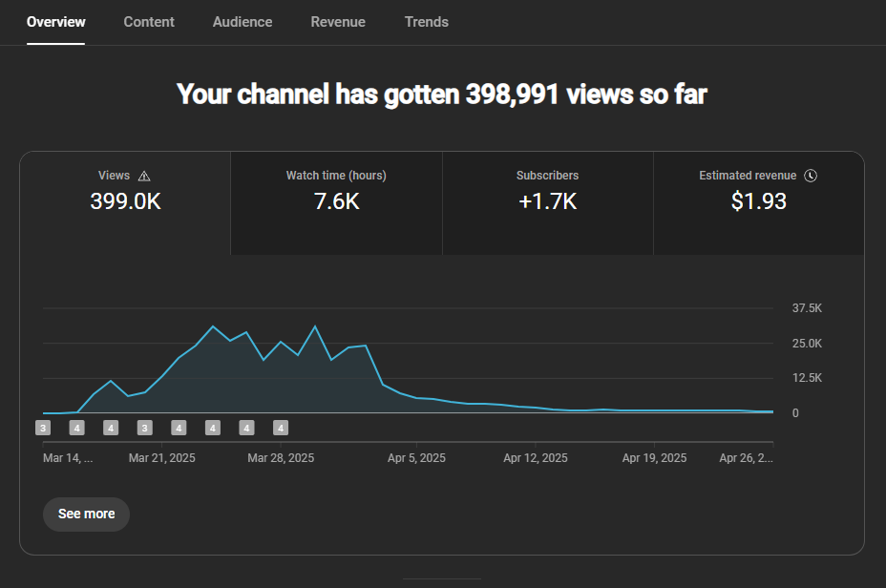Click the See more button

tap(87, 514)
